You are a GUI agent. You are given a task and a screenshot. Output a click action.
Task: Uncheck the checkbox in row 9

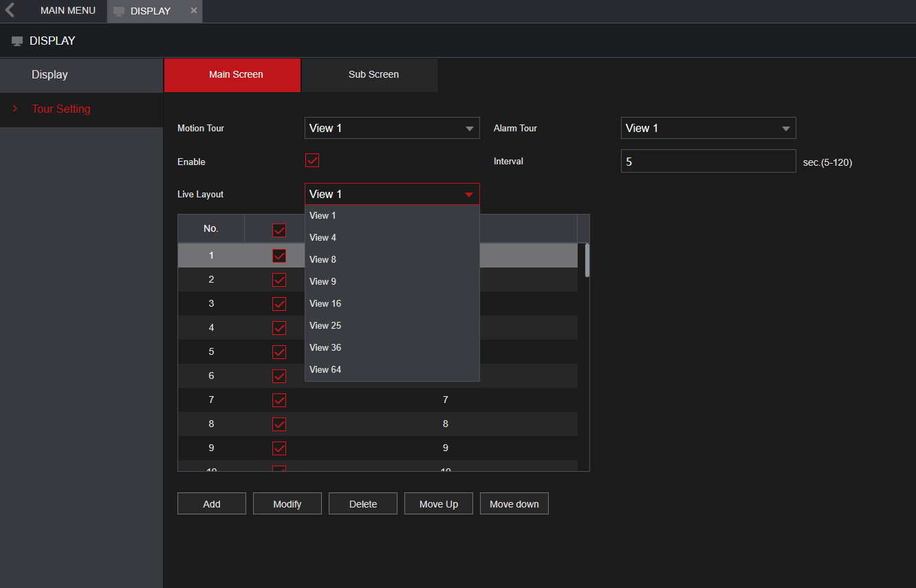tap(279, 448)
